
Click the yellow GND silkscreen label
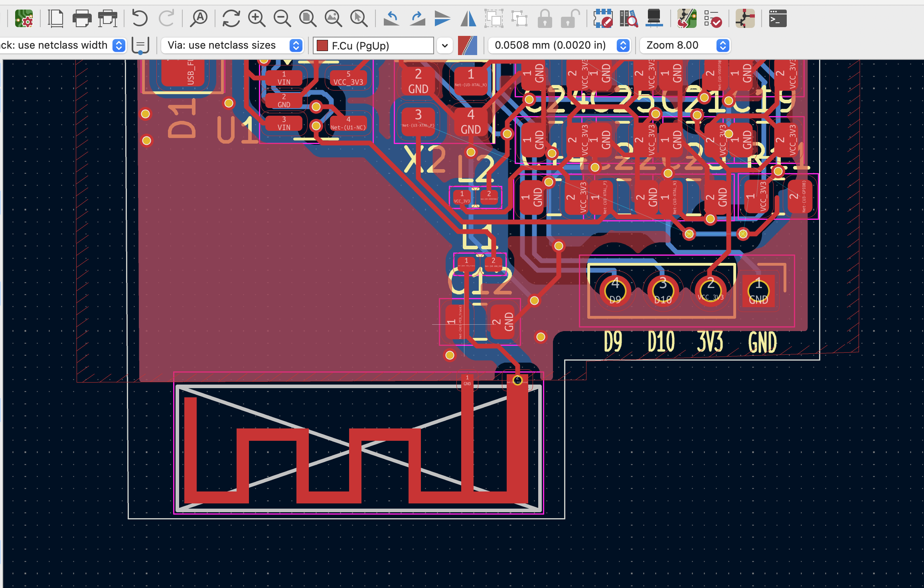click(x=762, y=342)
